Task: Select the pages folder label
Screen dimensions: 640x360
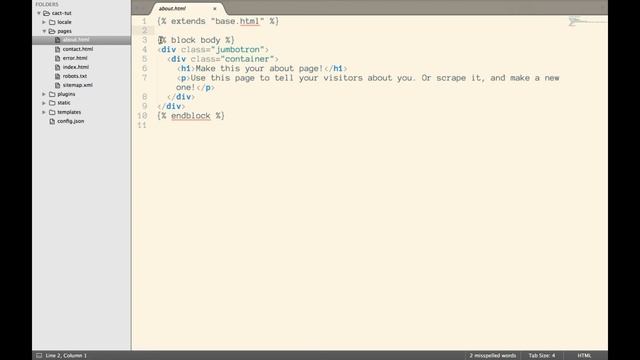Action: [x=64, y=31]
